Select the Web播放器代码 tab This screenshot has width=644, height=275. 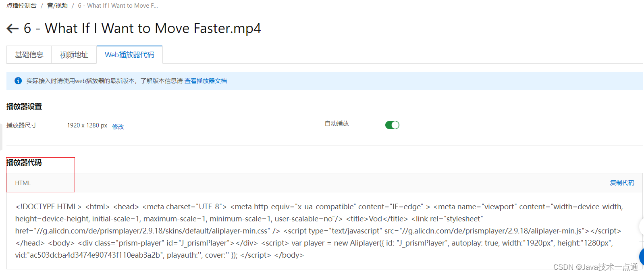tap(129, 55)
